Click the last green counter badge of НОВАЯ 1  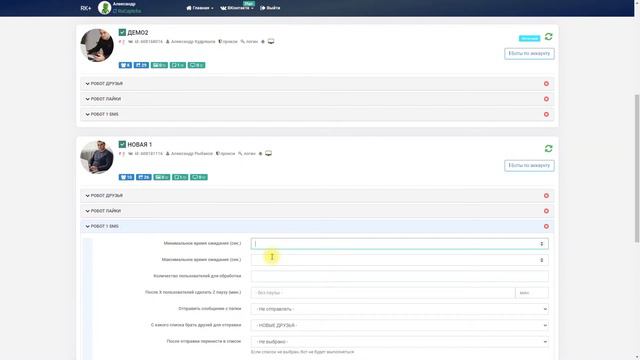pos(199,177)
